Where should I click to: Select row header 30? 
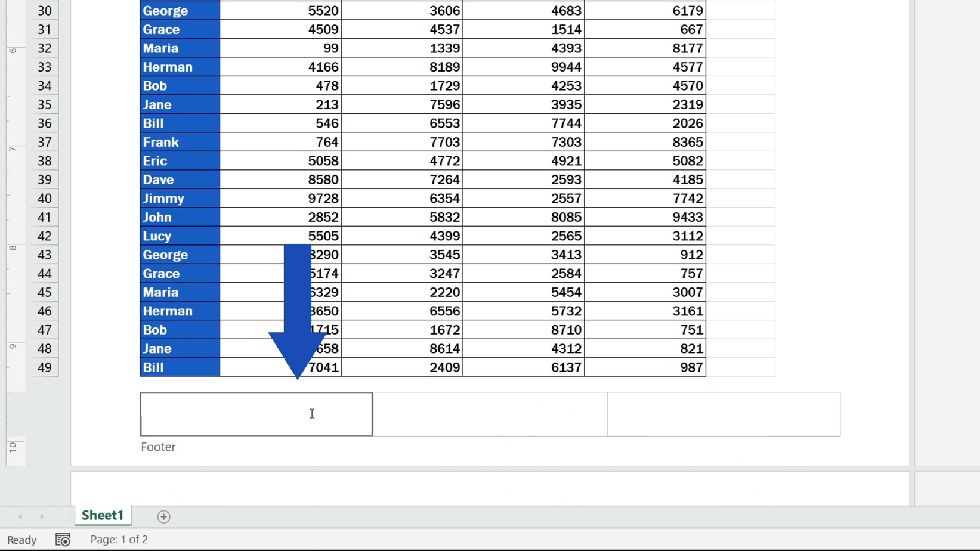click(x=44, y=10)
